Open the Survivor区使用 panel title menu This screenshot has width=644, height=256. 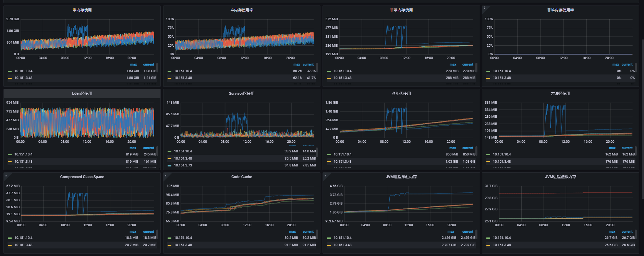click(242, 93)
